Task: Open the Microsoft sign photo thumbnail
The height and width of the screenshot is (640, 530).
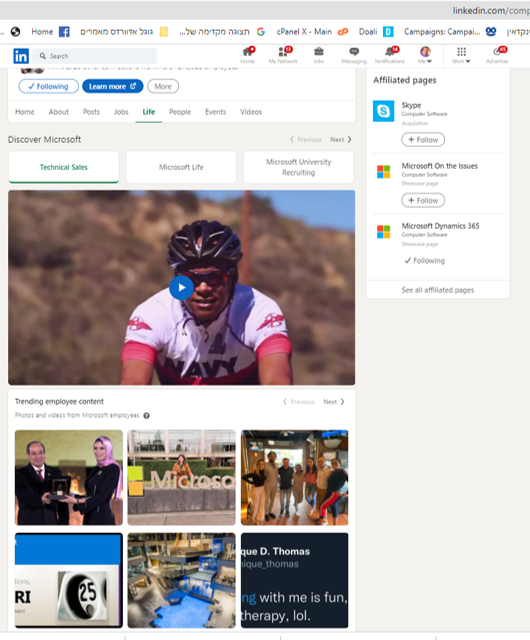Action: [181, 477]
